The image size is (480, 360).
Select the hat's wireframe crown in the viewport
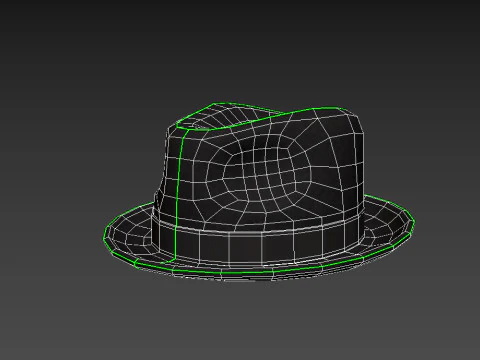[x=262, y=167]
